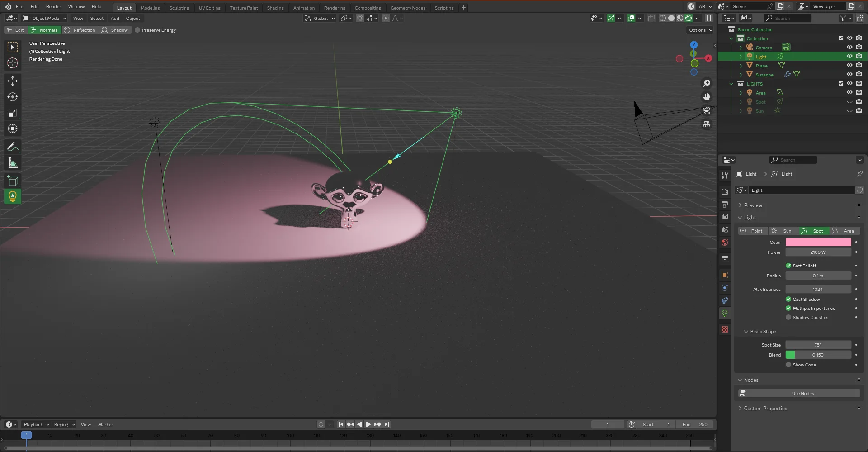Collapse the Light properties section

[741, 218]
